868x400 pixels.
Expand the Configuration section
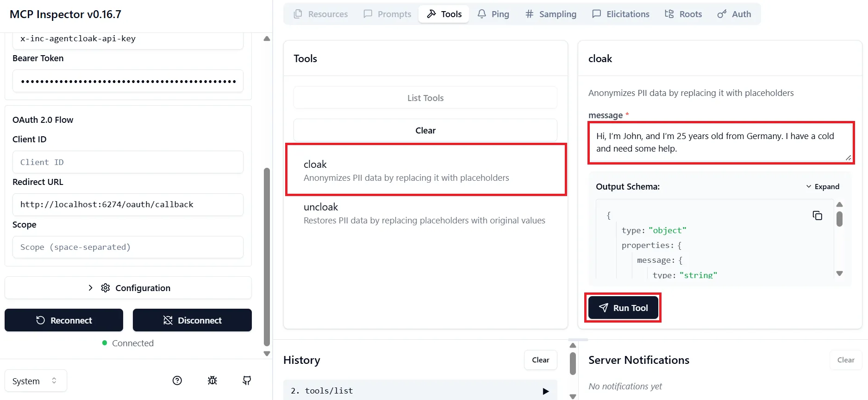pos(128,288)
